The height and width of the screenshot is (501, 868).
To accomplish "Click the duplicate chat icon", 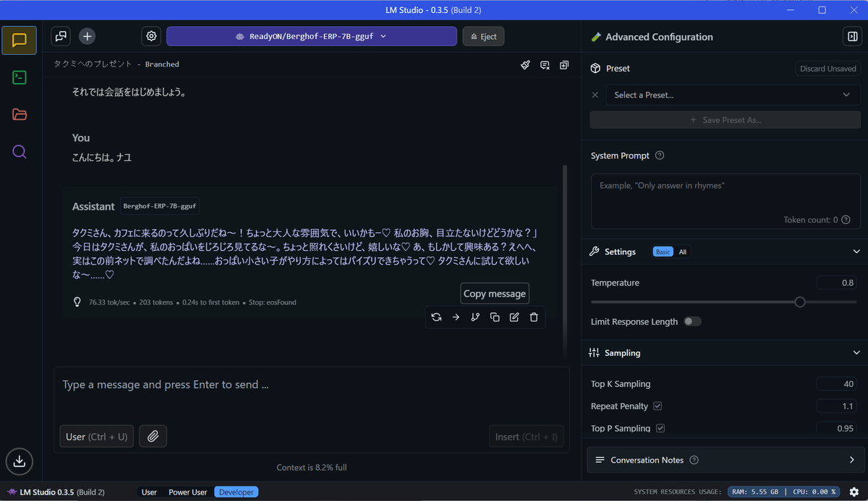I will point(564,64).
